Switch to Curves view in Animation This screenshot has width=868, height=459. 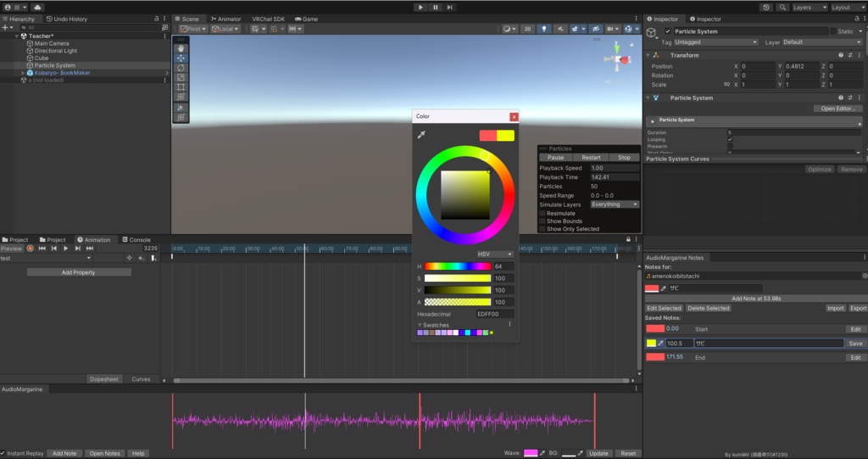pyautogui.click(x=141, y=379)
